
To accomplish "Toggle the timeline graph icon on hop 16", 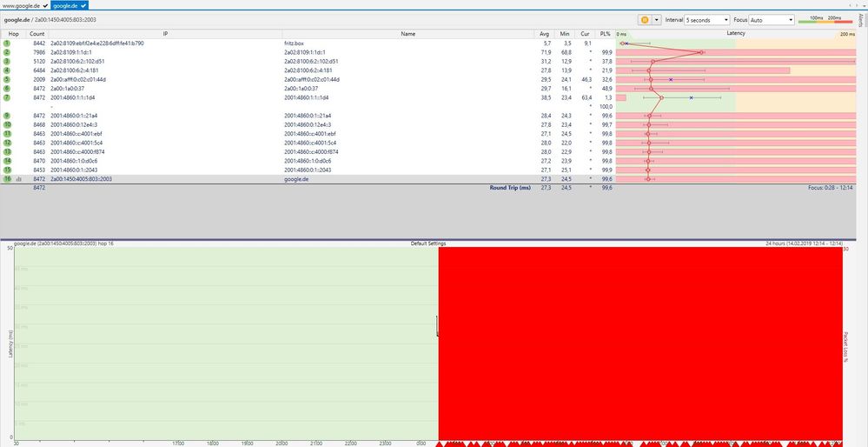I will (x=19, y=179).
